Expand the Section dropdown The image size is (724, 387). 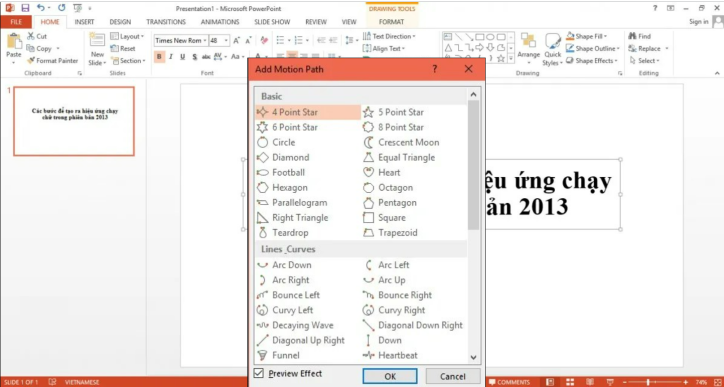(x=128, y=60)
